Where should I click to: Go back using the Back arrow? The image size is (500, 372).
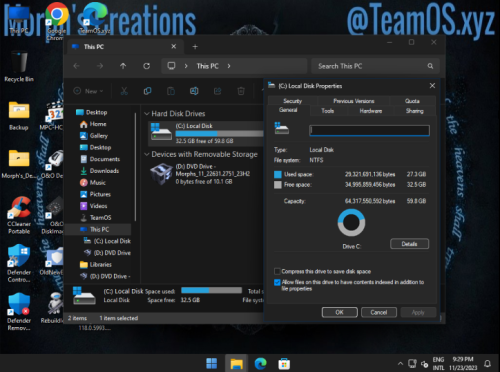(76, 66)
